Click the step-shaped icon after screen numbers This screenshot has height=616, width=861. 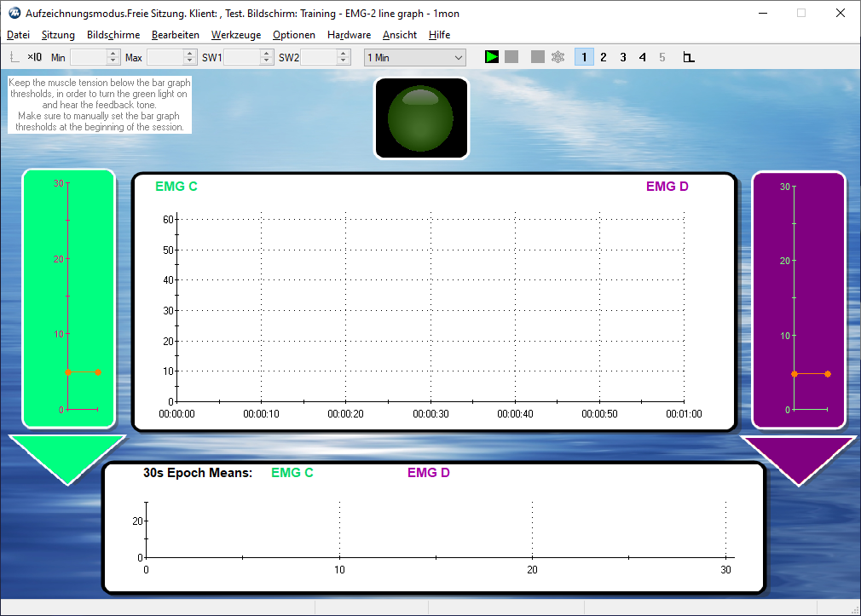tap(689, 57)
